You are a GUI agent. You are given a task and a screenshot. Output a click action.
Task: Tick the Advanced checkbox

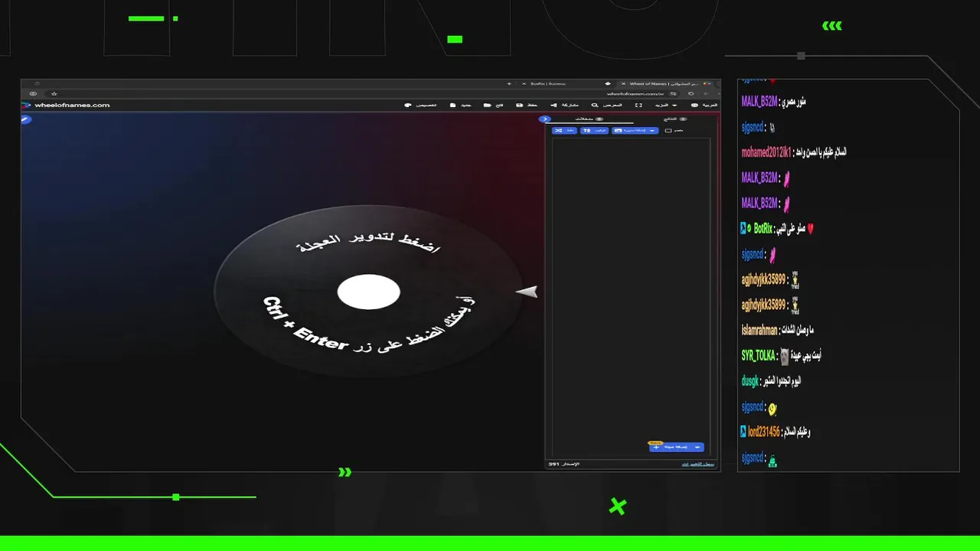[668, 131]
